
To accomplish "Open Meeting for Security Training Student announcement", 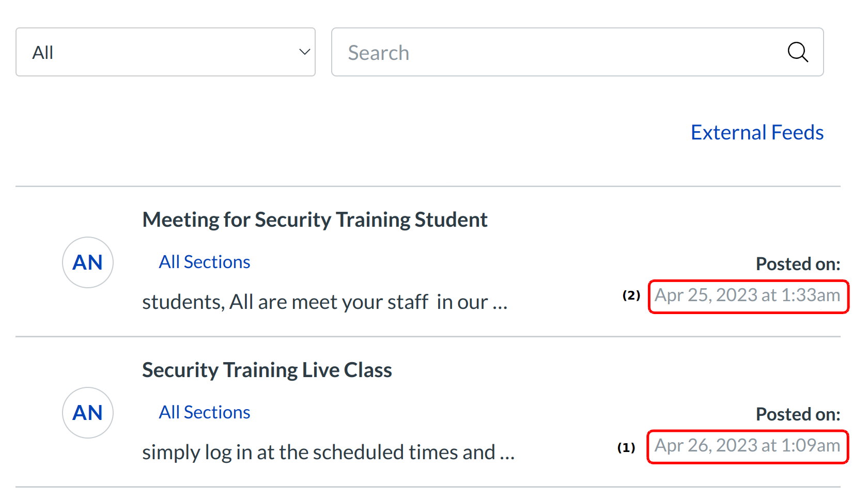I will (315, 220).
